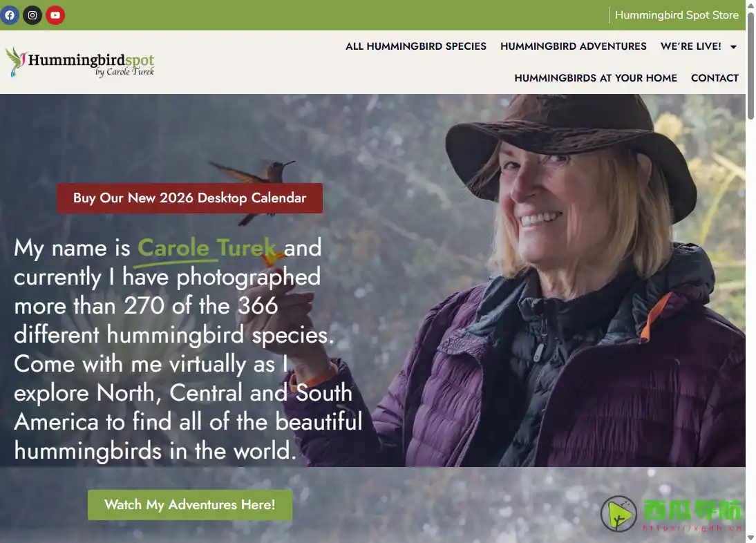Expand the WE'RE LIVE! dropdown arrow
756x543 pixels.
(x=733, y=47)
